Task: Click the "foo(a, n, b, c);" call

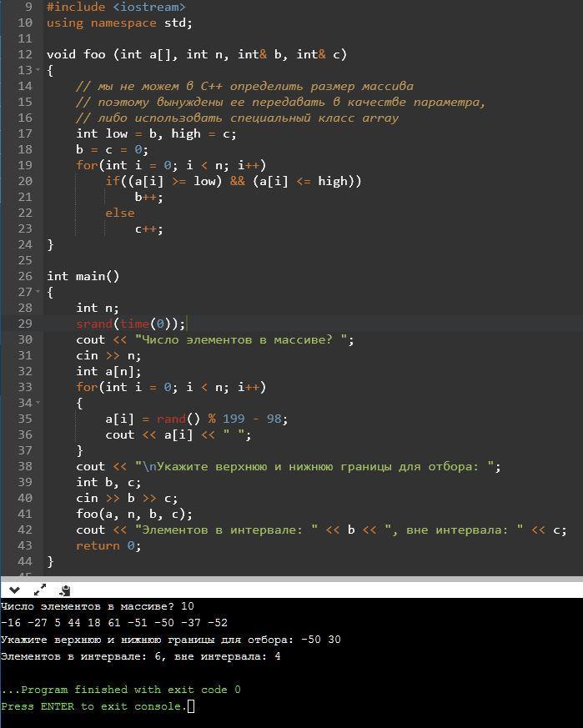Action: point(133,514)
